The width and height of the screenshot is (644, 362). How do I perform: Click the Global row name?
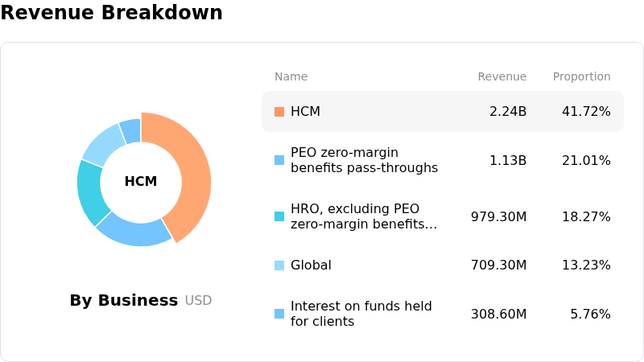[311, 265]
